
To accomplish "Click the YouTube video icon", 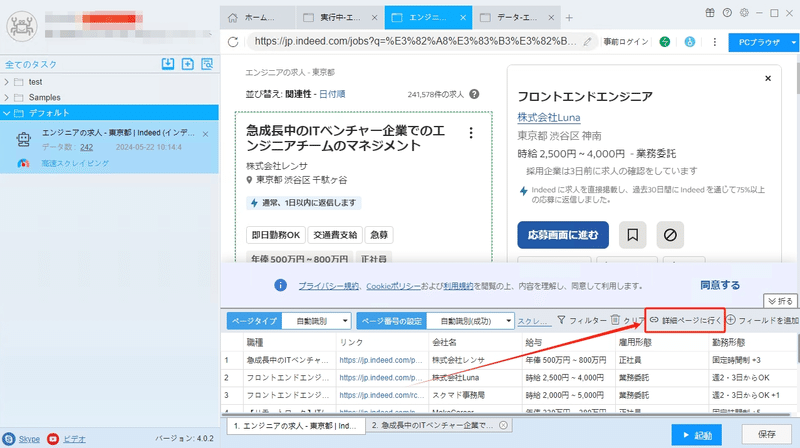I will pos(53,439).
